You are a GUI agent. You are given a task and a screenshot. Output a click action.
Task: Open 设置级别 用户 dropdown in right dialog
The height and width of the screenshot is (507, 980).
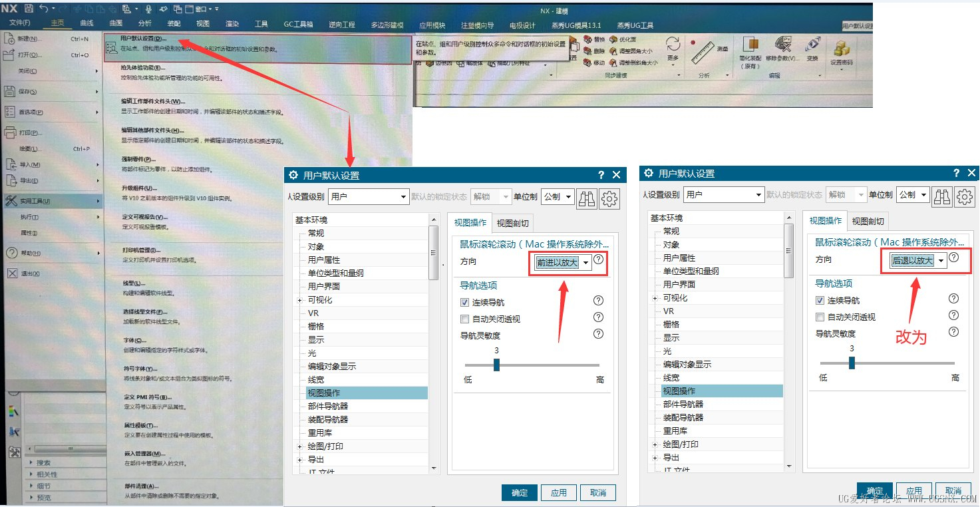[724, 195]
